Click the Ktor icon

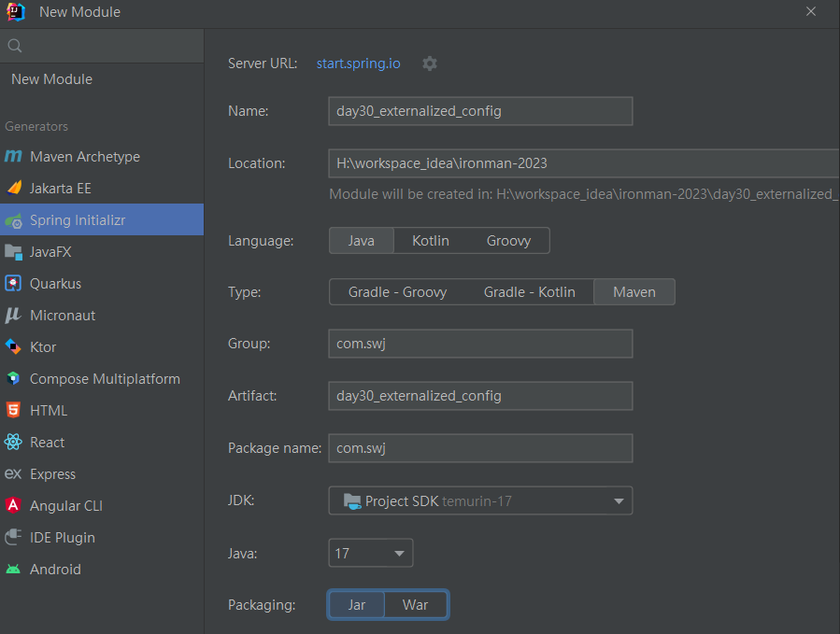point(13,347)
